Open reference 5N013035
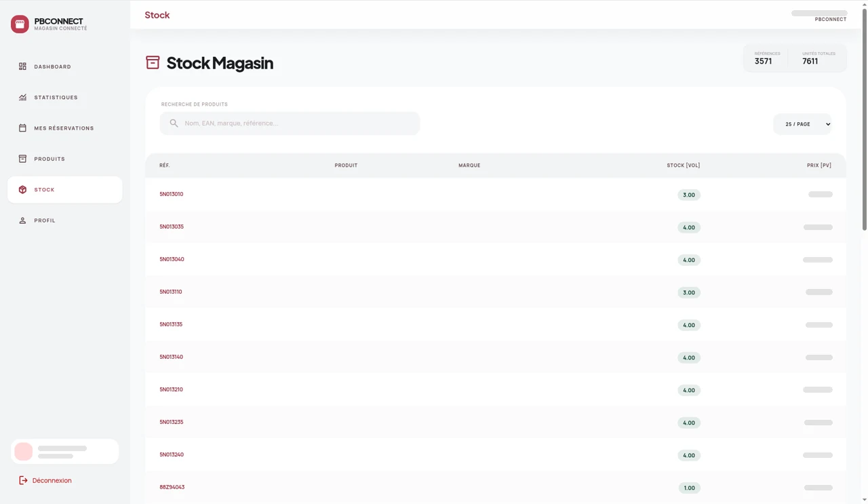 172,227
